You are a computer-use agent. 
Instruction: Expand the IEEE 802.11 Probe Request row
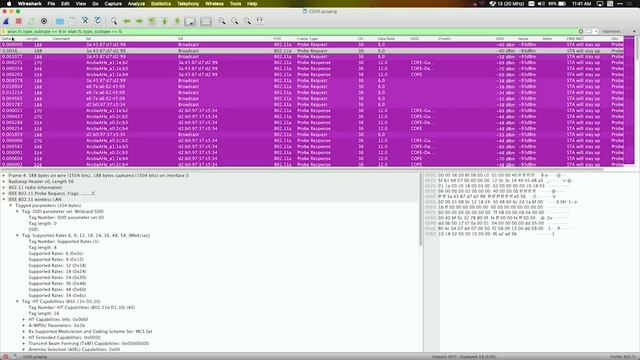[4, 193]
